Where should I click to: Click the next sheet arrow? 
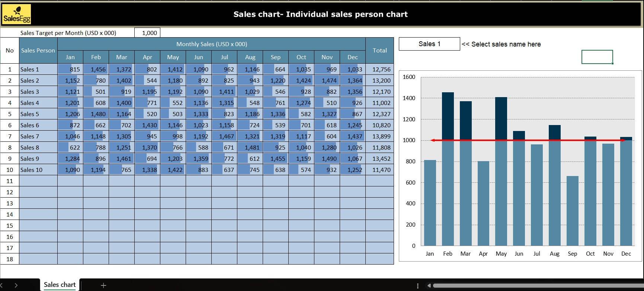16,285
